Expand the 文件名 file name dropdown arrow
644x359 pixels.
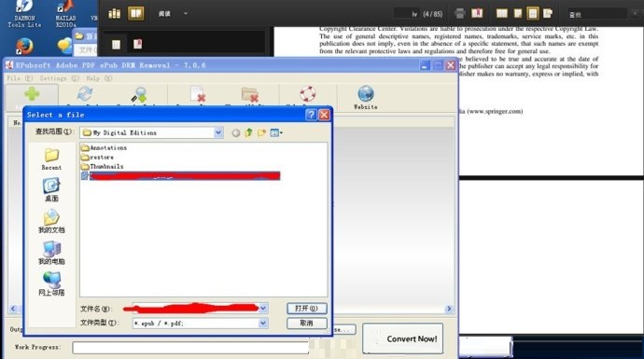tap(263, 308)
